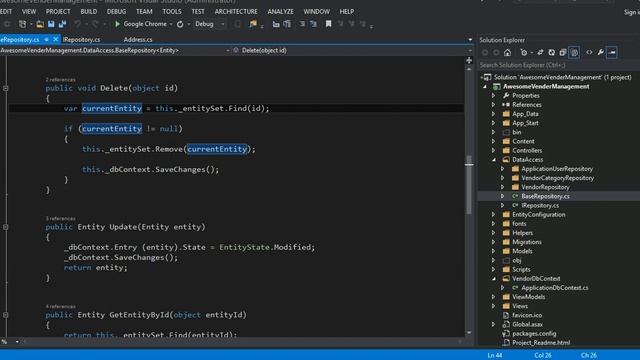Toggle the pin on the BaseRepository.cs tab
This screenshot has width=640, height=360.
point(46,39)
